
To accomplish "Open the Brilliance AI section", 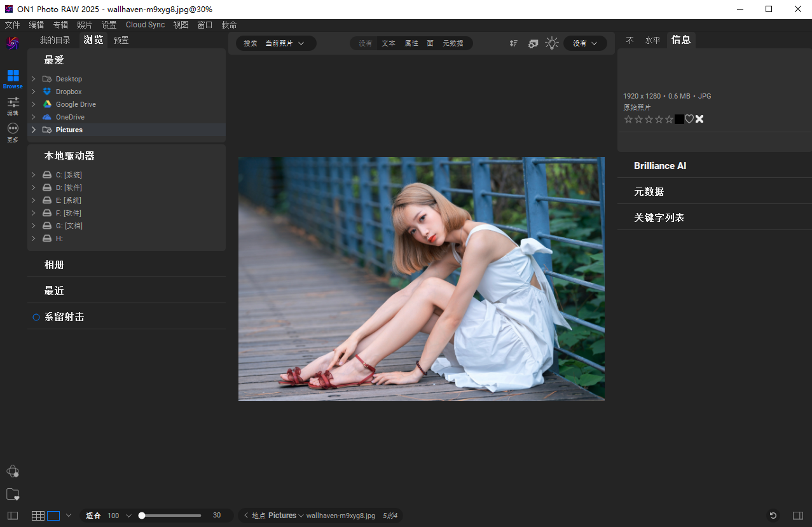I will tap(660, 166).
